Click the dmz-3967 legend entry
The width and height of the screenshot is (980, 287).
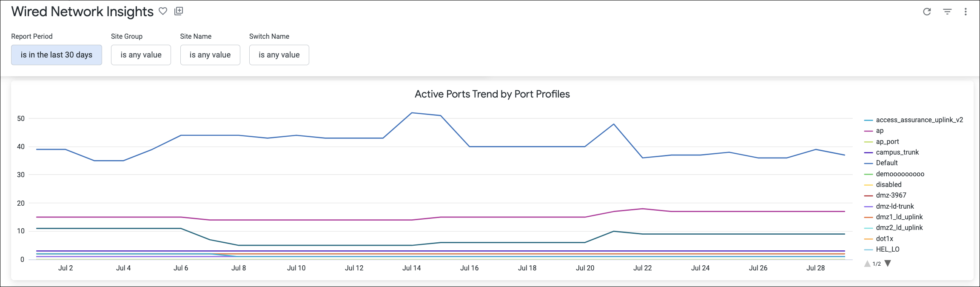coord(891,195)
